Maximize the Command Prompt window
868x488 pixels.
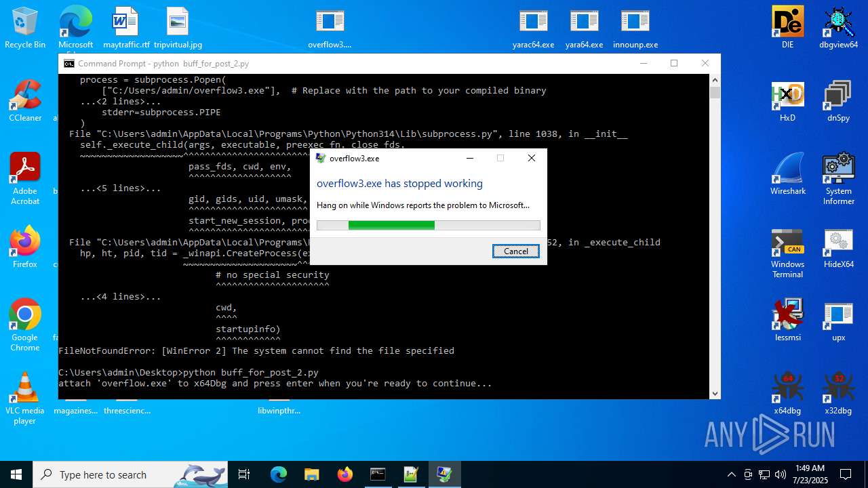(674, 63)
